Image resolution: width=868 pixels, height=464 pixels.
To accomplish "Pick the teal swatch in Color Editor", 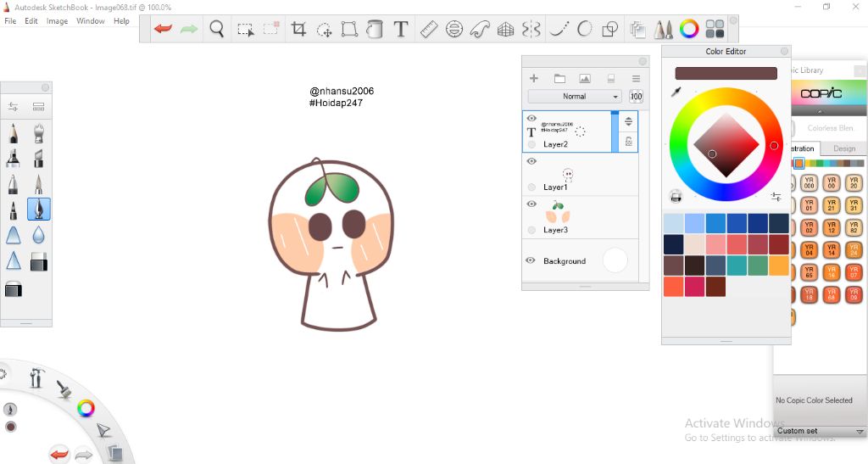I will pyautogui.click(x=737, y=266).
